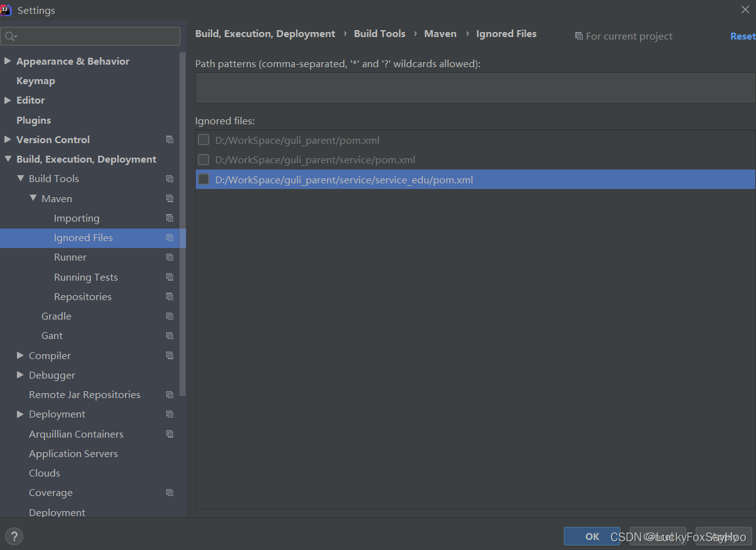Select Importing under Maven
The image size is (756, 550).
click(77, 218)
